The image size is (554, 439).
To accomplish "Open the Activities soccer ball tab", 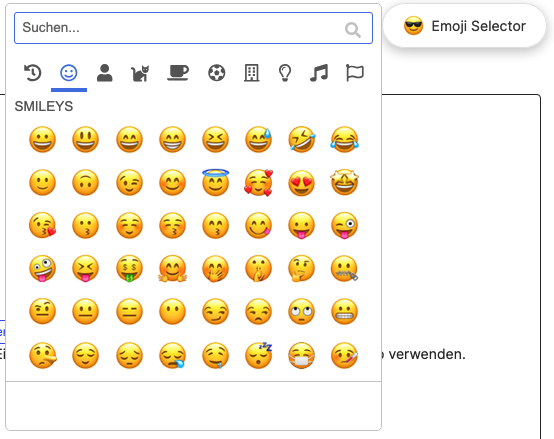I will (217, 73).
